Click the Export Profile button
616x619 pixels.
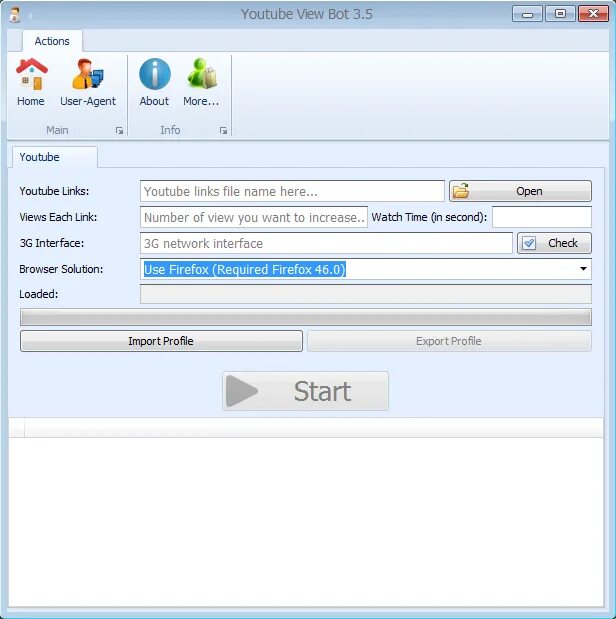click(x=449, y=341)
